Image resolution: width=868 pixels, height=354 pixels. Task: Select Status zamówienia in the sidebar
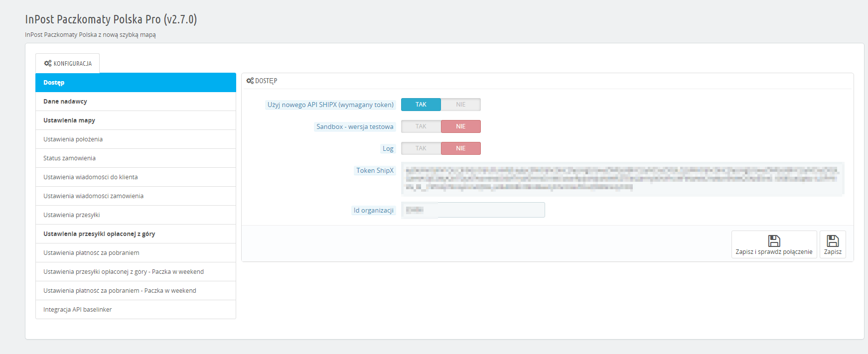[x=136, y=158]
